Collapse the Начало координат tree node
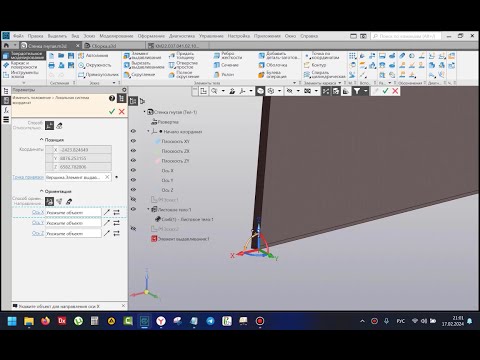This screenshot has height=360, width=480. (148, 131)
